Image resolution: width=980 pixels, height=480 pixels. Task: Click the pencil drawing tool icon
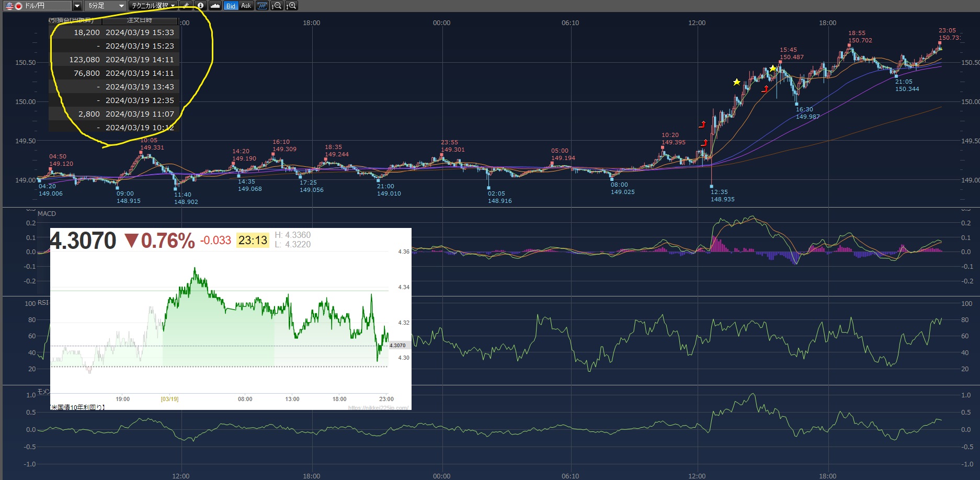tap(186, 6)
